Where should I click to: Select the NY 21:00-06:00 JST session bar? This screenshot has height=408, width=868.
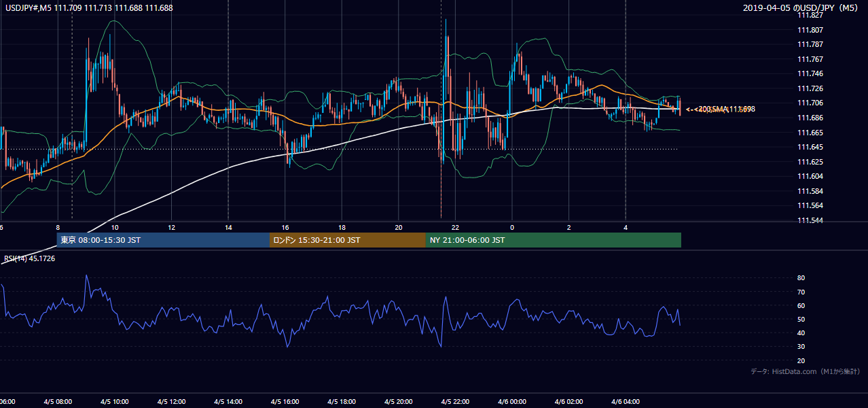coord(553,240)
